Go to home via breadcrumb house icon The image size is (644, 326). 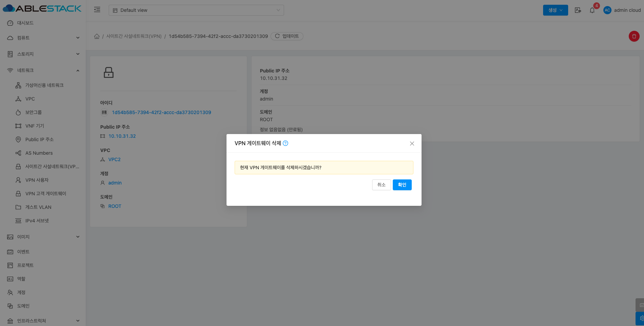(x=97, y=36)
